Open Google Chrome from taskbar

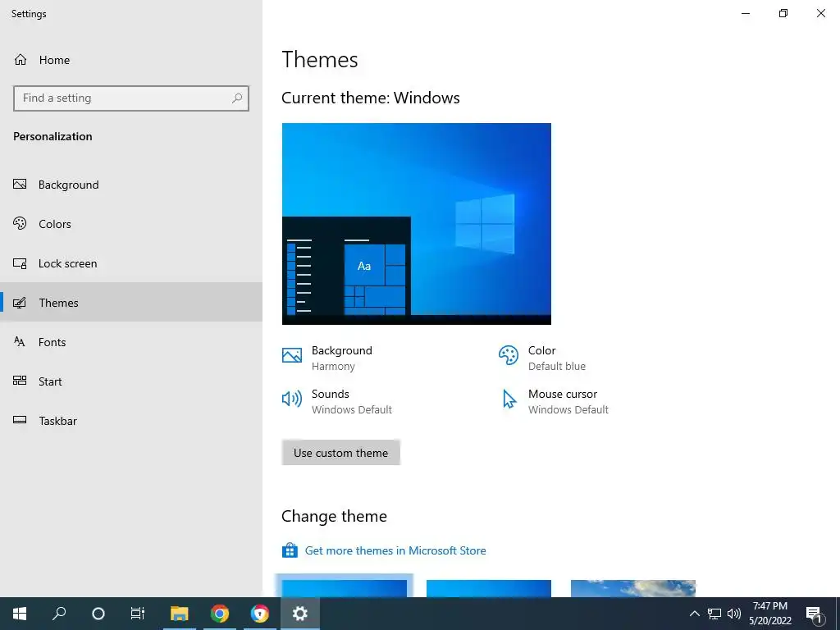220,614
